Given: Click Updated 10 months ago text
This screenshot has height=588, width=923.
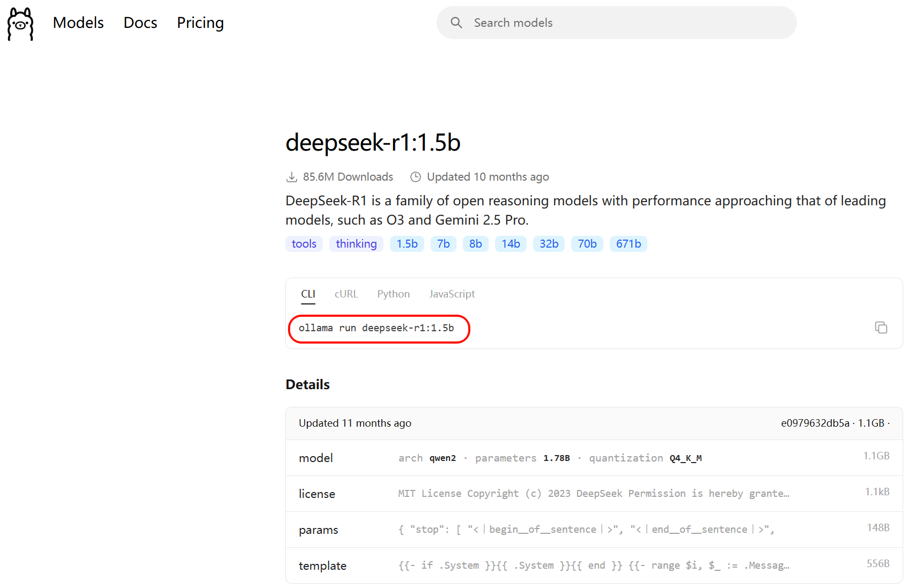Looking at the screenshot, I should point(488,177).
